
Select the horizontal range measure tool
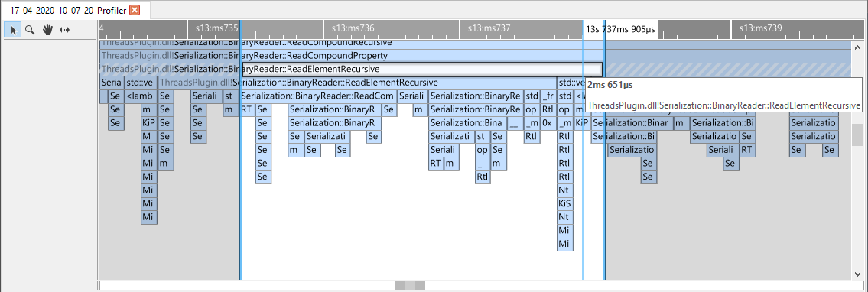65,30
